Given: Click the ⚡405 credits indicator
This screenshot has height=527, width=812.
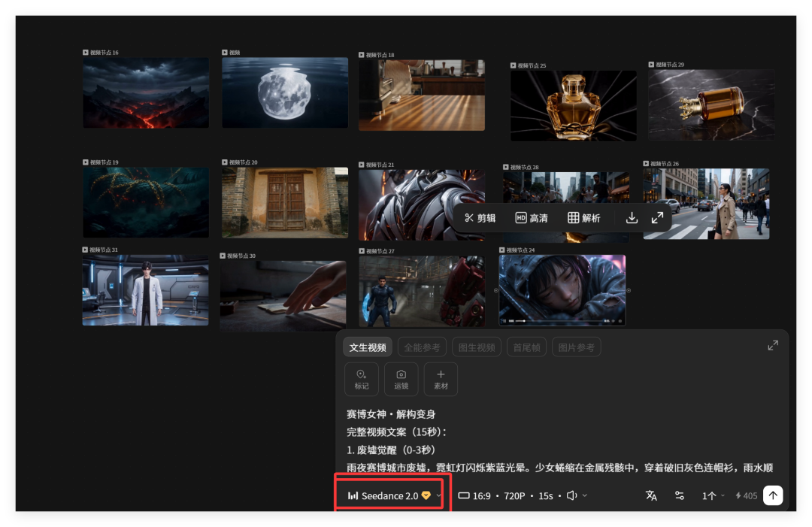Looking at the screenshot, I should 746,495.
